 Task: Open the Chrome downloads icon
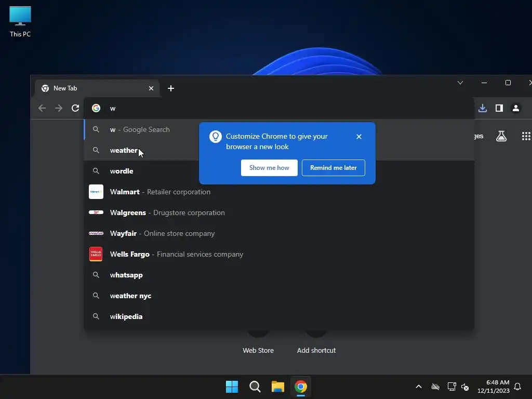(483, 108)
